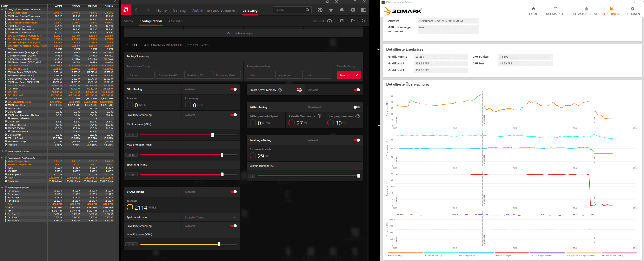Switch to the Home tab in Radeon Software
644x261 pixels.
click(161, 10)
